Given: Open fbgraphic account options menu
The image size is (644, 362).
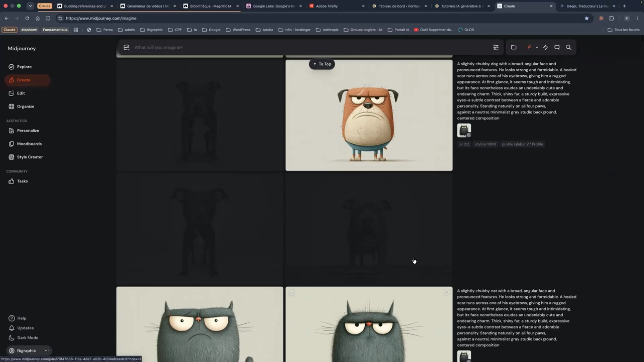Looking at the screenshot, I should tap(47, 351).
